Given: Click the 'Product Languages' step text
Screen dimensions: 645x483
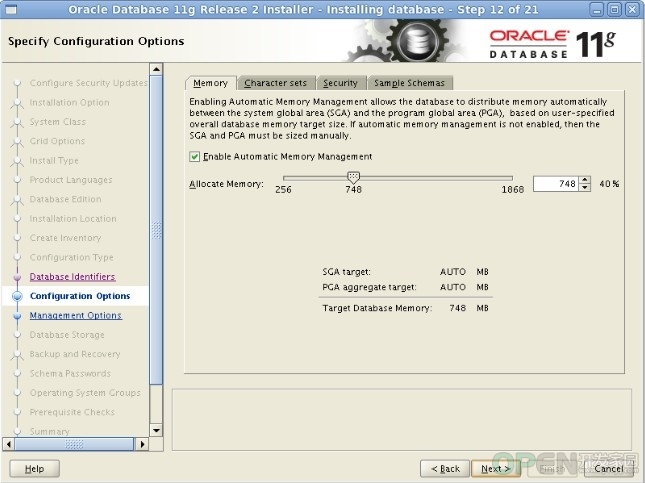Looking at the screenshot, I should click(x=71, y=180).
